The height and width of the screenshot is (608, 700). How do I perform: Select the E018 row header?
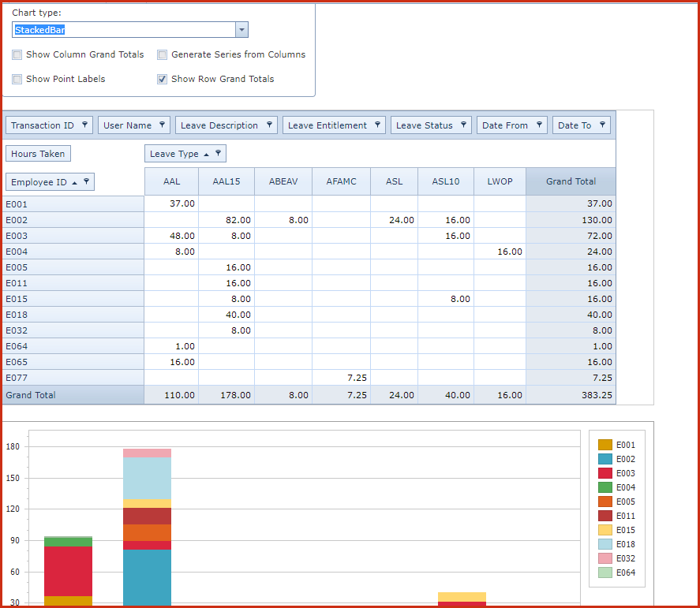pyautogui.click(x=73, y=315)
